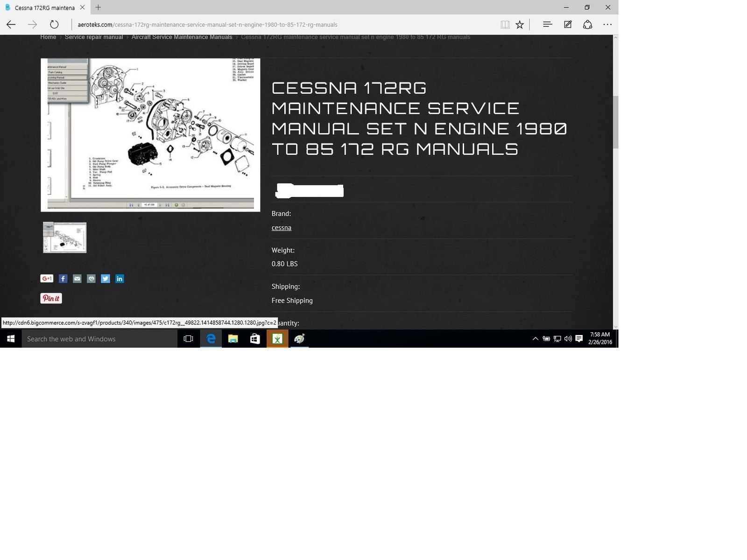Image resolution: width=747 pixels, height=560 pixels.
Task: Open the Hub (favorites/history) icon
Action: [x=547, y=24]
